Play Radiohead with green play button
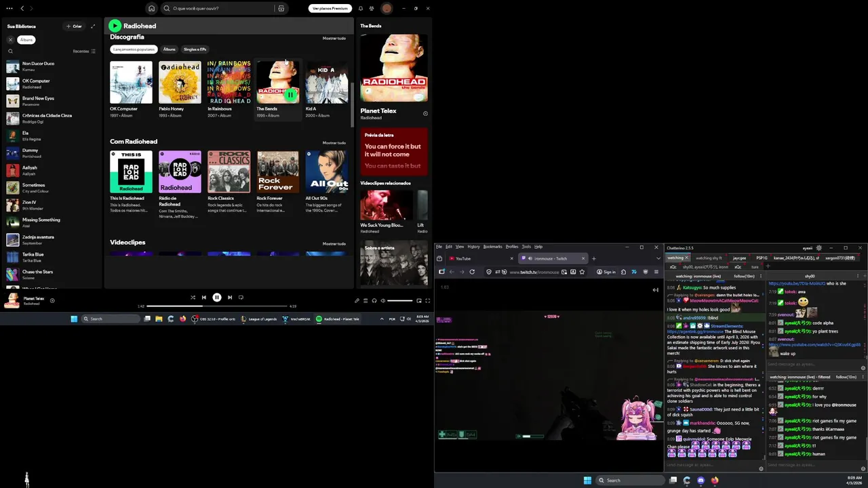Viewport: 868px width, 488px height. pyautogui.click(x=115, y=26)
